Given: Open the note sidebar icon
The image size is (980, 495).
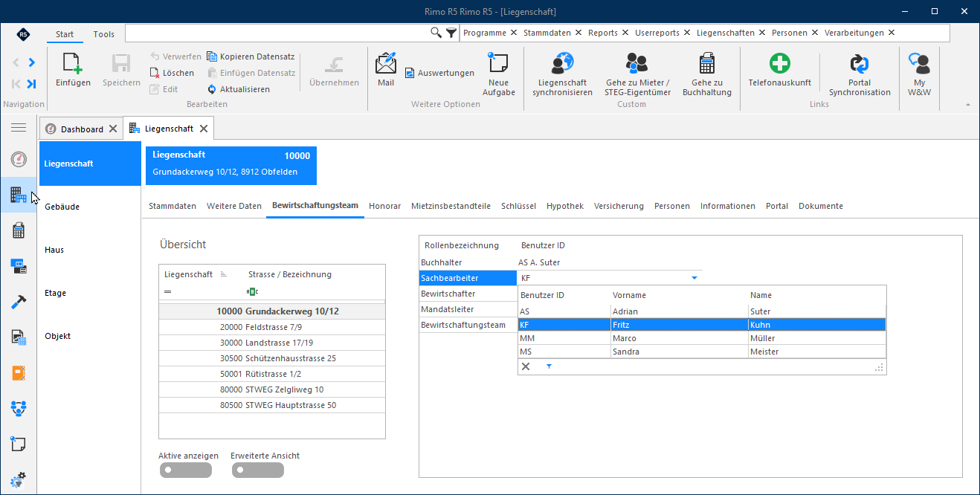Looking at the screenshot, I should pyautogui.click(x=19, y=444).
